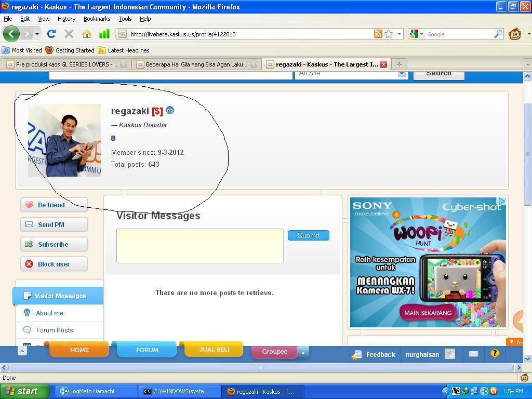
Task: Open the messages envelope icon
Action: pyautogui.click(x=473, y=354)
